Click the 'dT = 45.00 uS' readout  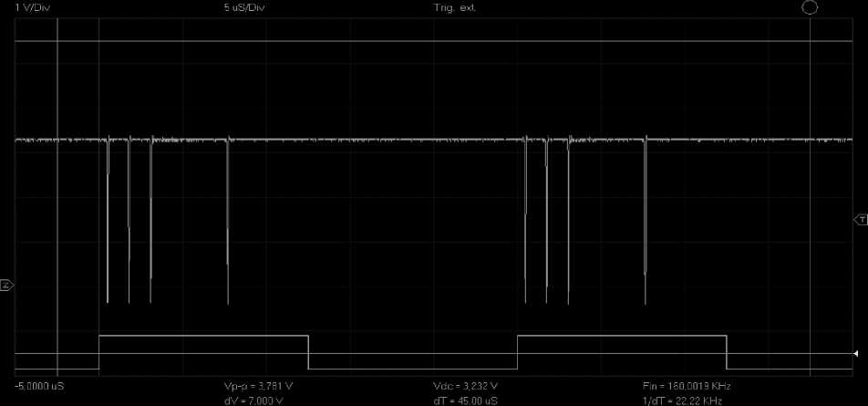point(466,401)
